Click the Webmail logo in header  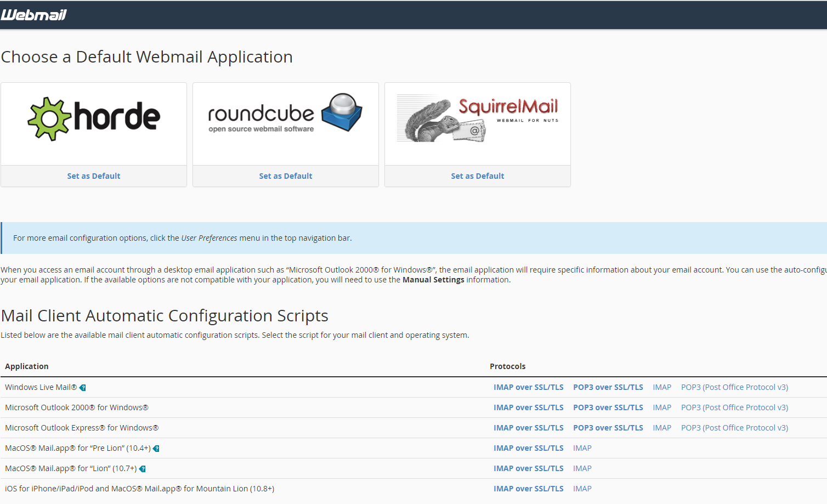33,15
